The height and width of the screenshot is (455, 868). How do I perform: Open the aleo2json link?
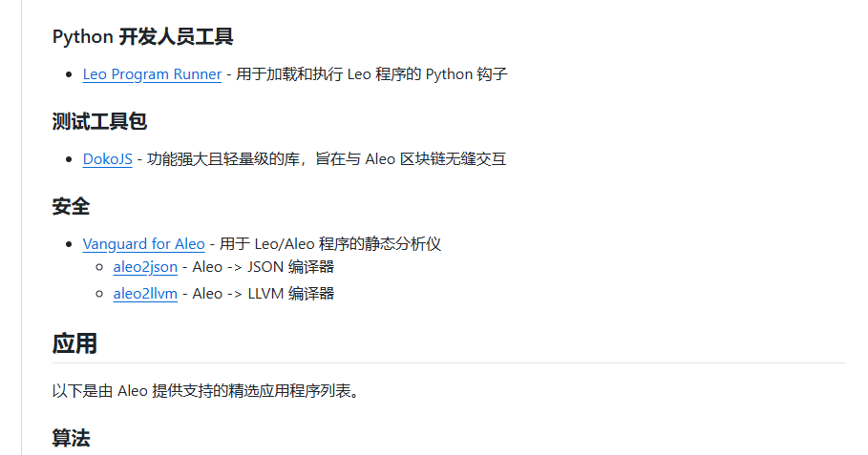(145, 267)
